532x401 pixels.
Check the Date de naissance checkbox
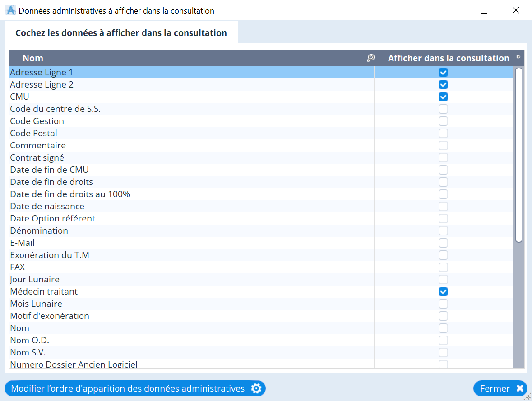click(x=443, y=206)
